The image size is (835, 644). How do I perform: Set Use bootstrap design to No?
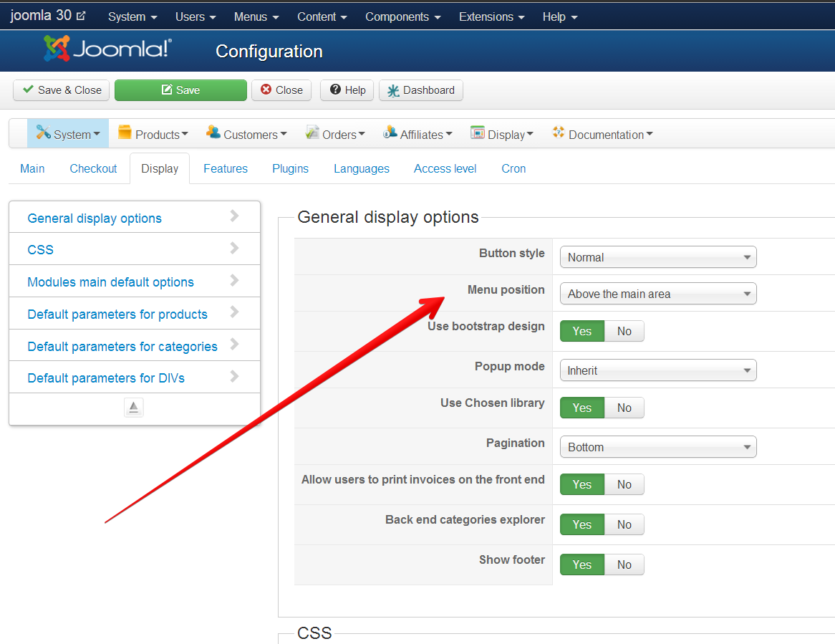point(624,331)
